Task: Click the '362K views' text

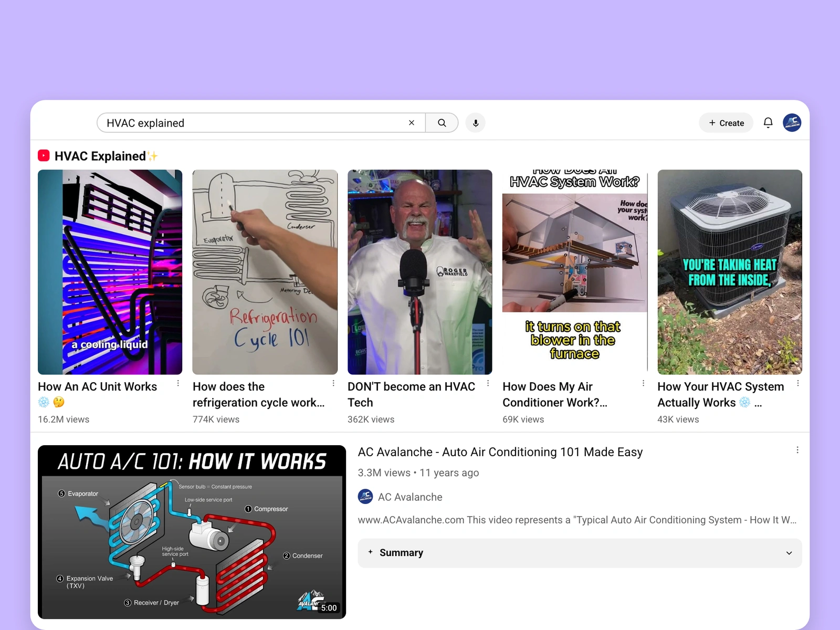Action: pos(371,419)
